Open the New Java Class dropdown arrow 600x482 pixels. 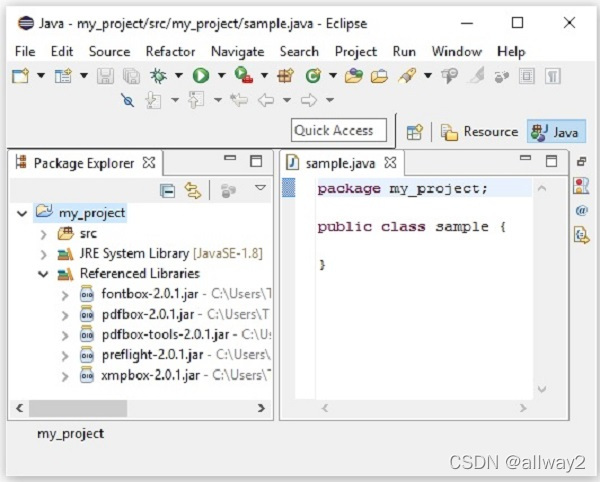pos(333,75)
